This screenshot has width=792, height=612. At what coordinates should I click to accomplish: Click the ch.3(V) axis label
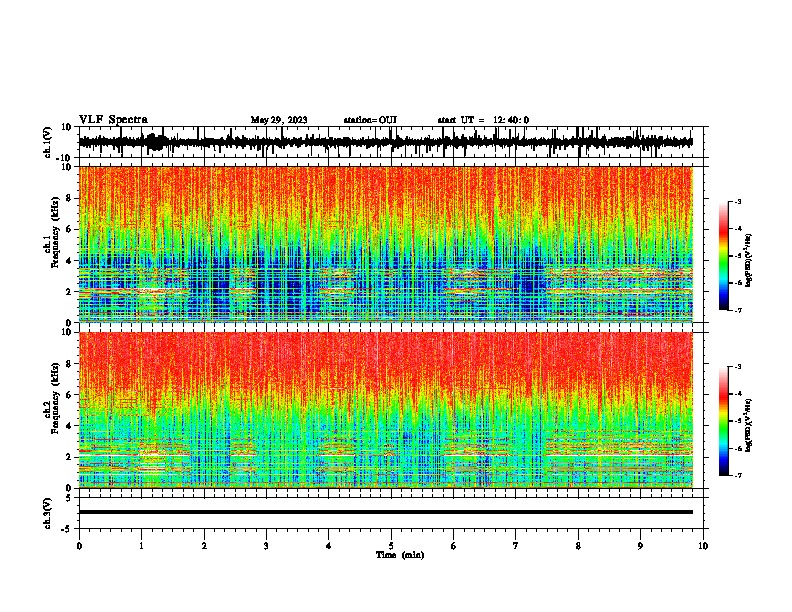(x=48, y=513)
